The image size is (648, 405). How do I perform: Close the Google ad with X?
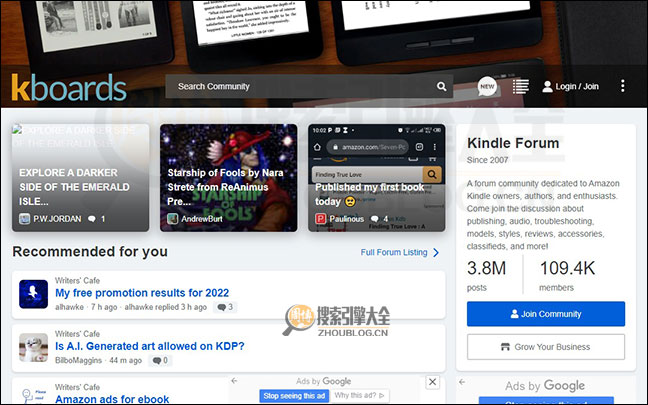[432, 382]
